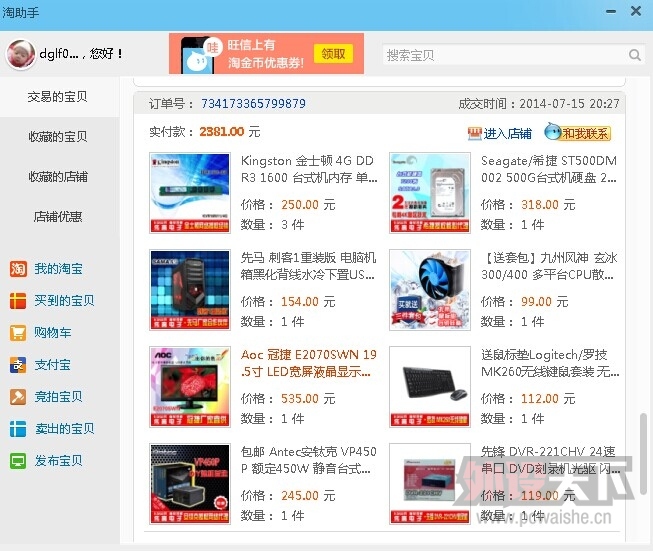Image resolution: width=653 pixels, height=551 pixels.
Task: Click Antec安钛克 VP450P title
Action: pos(309,460)
